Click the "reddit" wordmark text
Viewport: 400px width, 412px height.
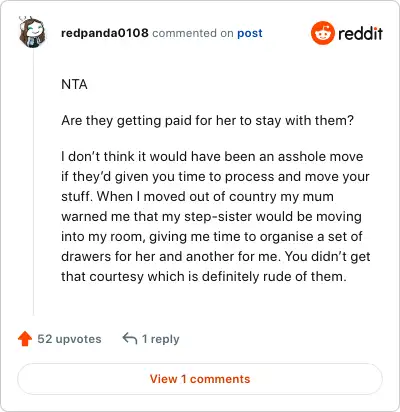pos(360,33)
